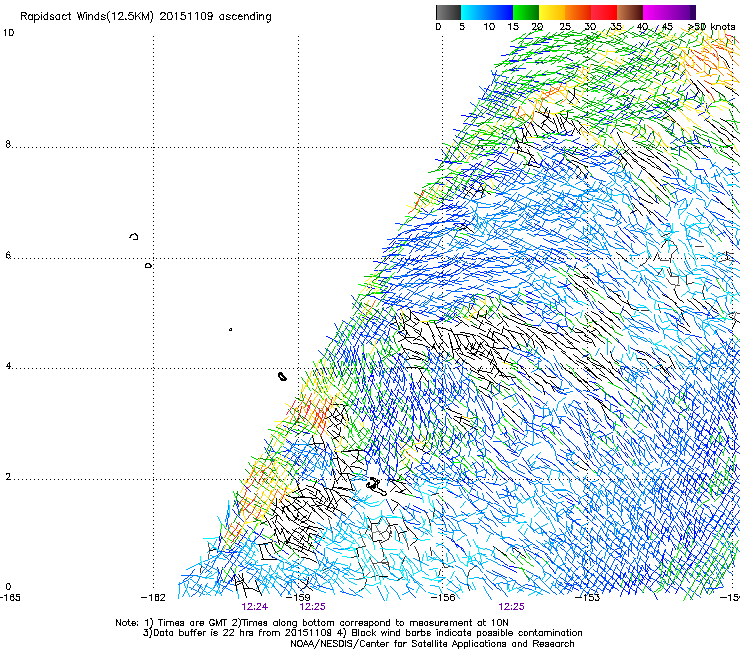Click the '15' legend scale label
Viewport: 740px width, 650px height.
pos(513,27)
